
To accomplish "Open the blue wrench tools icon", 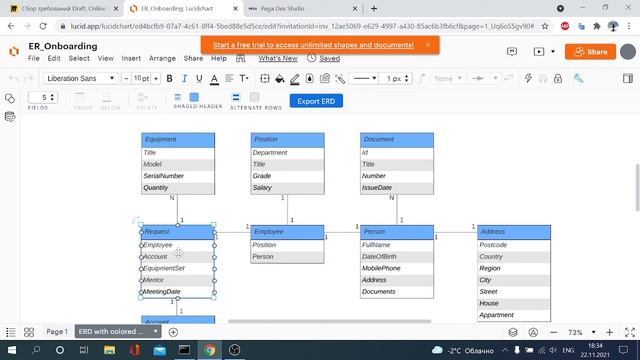I will click(x=578, y=78).
